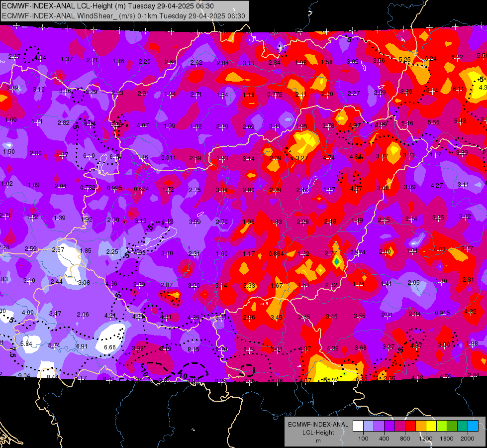
Task: Click the legend text LCL-Height
Action: pos(318,433)
